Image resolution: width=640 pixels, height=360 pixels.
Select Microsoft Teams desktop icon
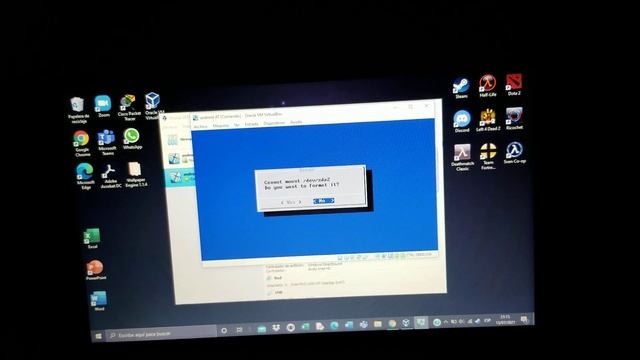point(107,142)
